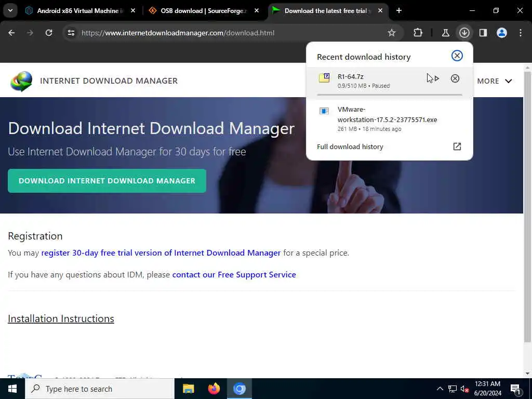This screenshot has height=399, width=532.
Task: Resume the paused R1-64.7z download
Action: (x=436, y=79)
